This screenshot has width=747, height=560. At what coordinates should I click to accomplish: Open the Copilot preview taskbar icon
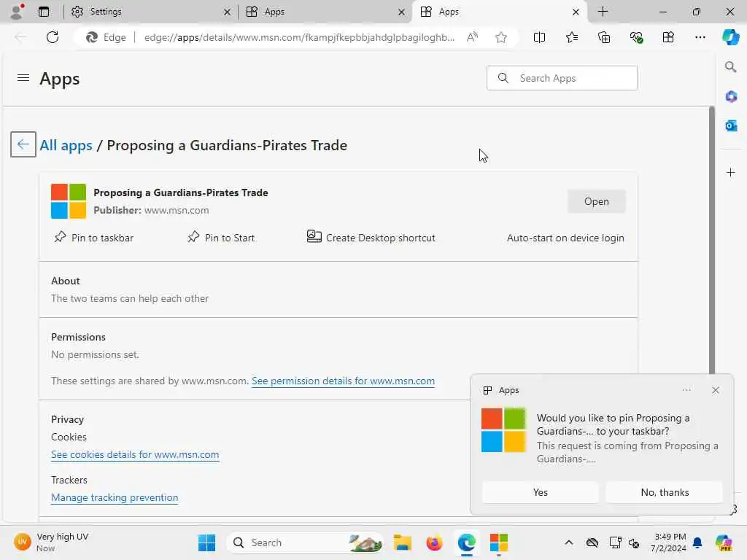(x=723, y=542)
